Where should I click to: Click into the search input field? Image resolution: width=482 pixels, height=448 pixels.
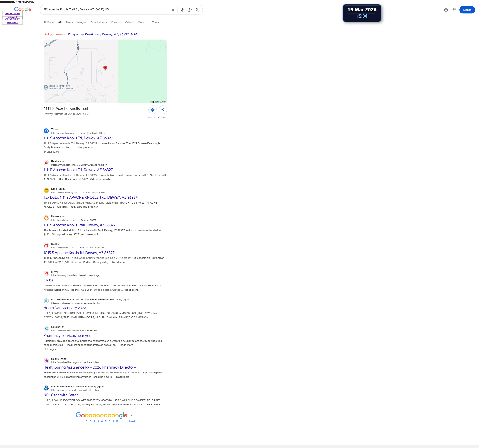(104, 10)
